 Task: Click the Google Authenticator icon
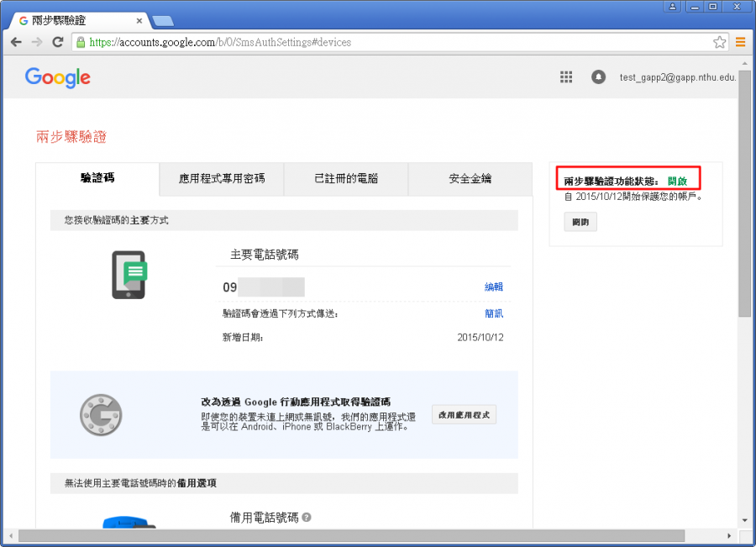click(101, 414)
